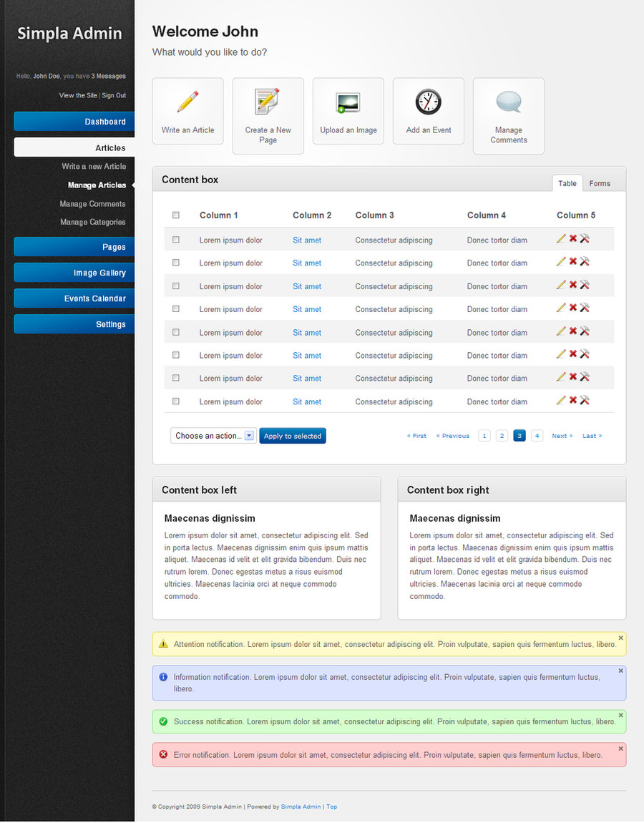Check the sixth table row checkbox
Screen dimensions: 644x823
click(176, 355)
